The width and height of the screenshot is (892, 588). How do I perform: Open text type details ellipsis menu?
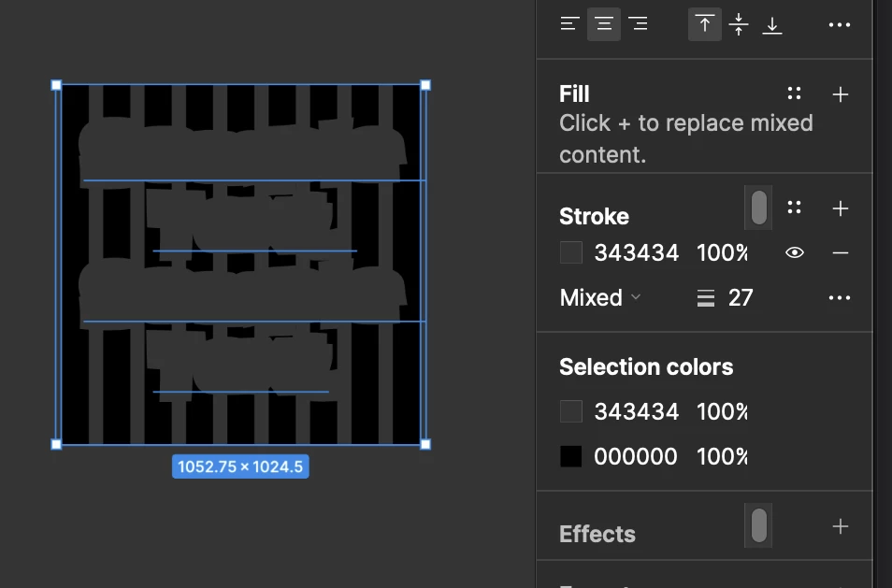[839, 24]
